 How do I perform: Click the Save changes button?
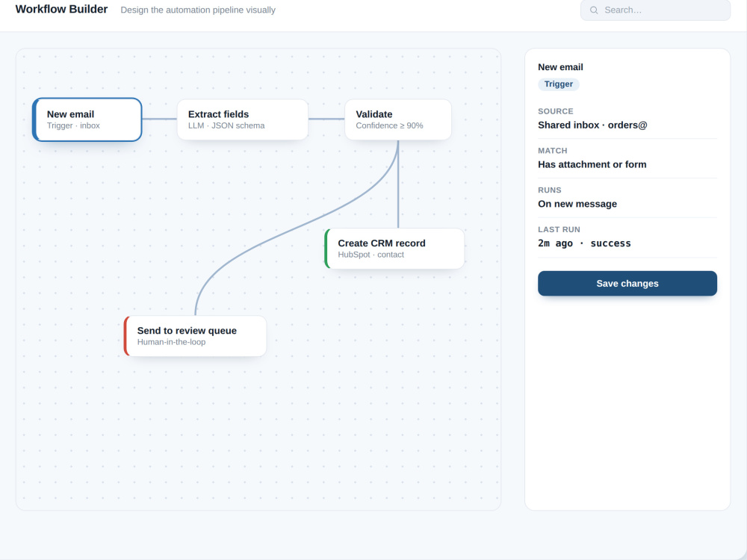627,283
